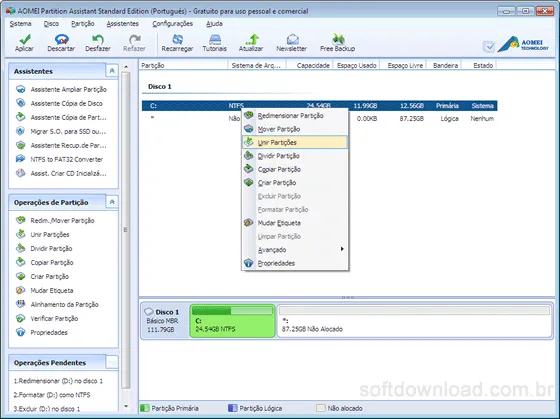Start Assistente Cópia de Disco wizard
Viewport: 560px width, 419px height.
(x=59, y=103)
